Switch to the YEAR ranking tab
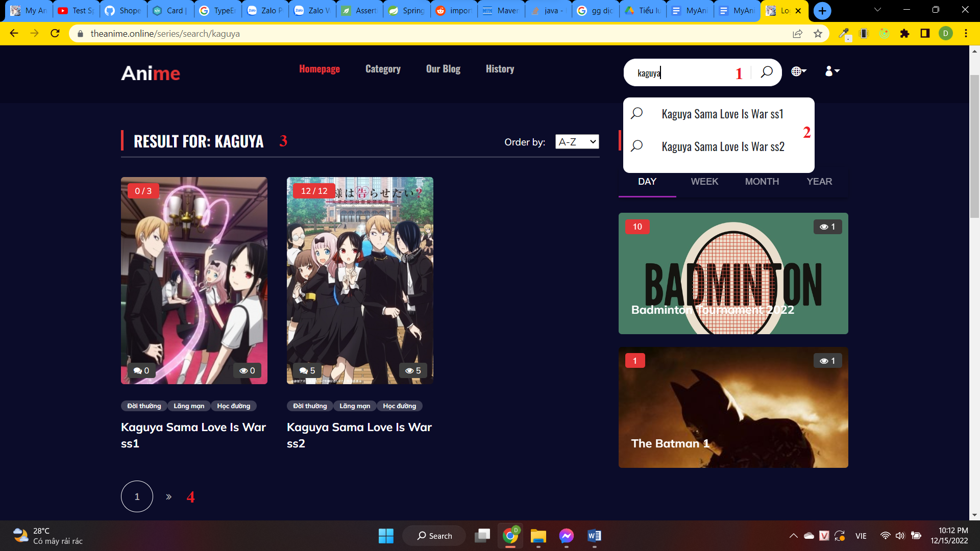The width and height of the screenshot is (980, 551). [x=819, y=182]
